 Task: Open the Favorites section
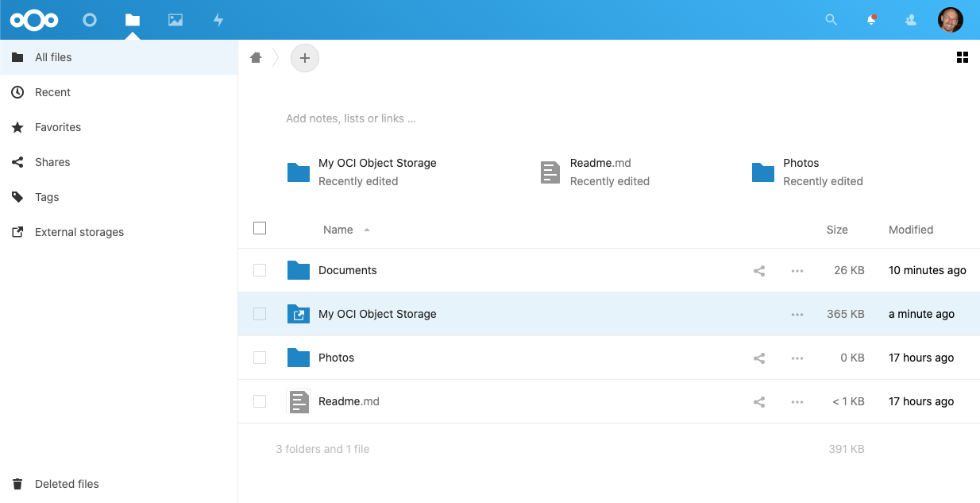tap(58, 127)
